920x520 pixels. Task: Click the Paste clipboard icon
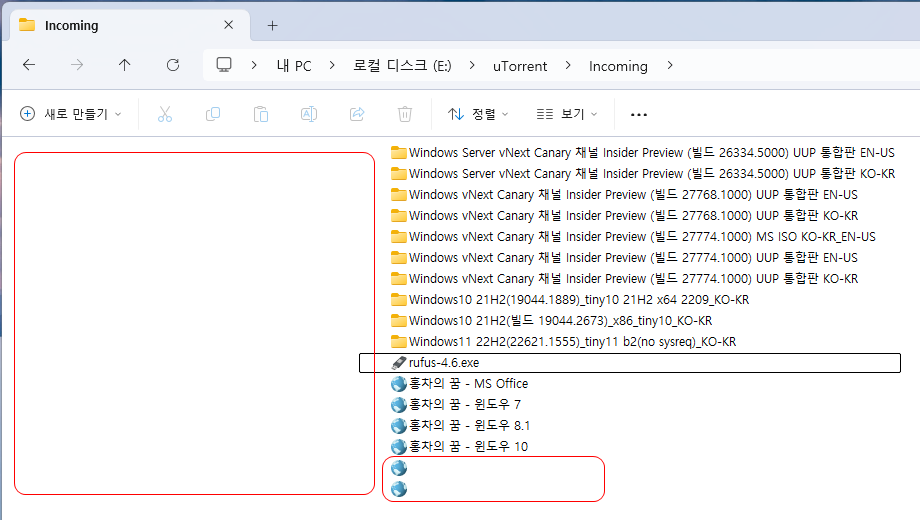tap(261, 114)
